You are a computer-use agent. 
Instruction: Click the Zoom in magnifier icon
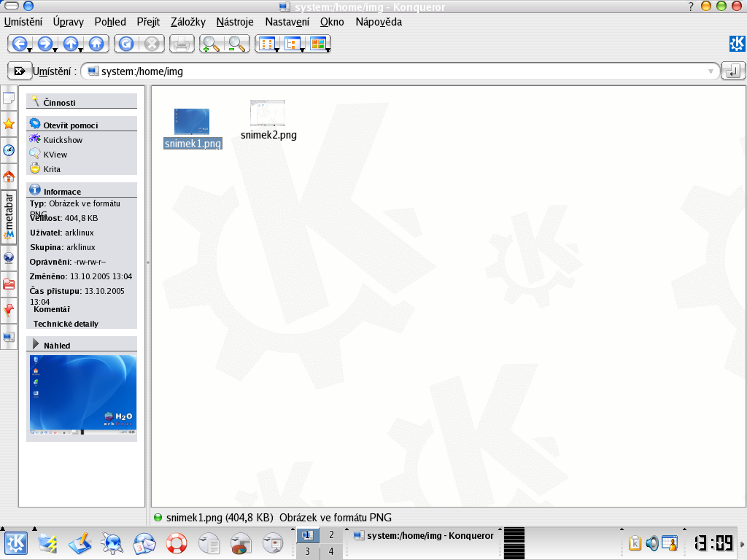coord(210,44)
